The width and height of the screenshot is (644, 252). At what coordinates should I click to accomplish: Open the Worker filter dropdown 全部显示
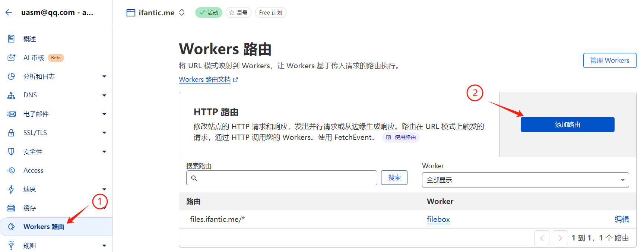click(x=525, y=180)
